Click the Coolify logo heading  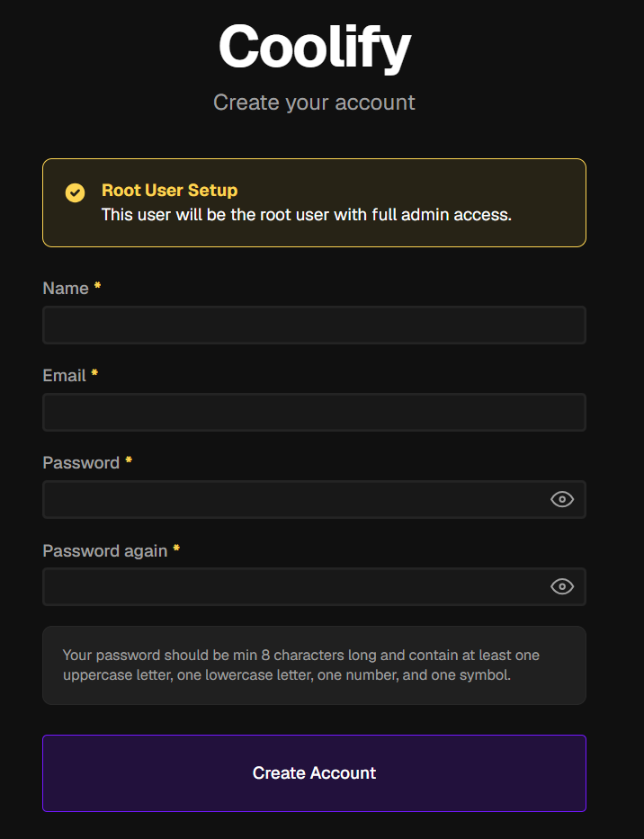coord(314,47)
